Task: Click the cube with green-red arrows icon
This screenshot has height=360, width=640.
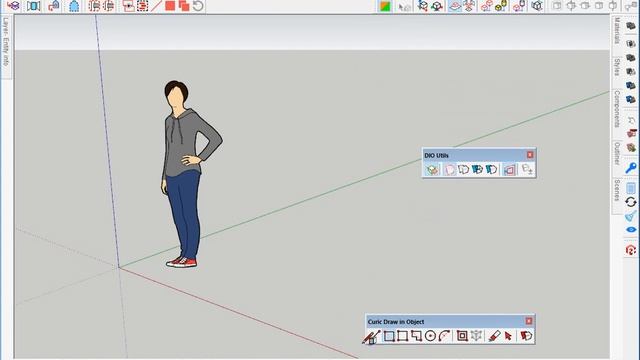Action: point(437,6)
